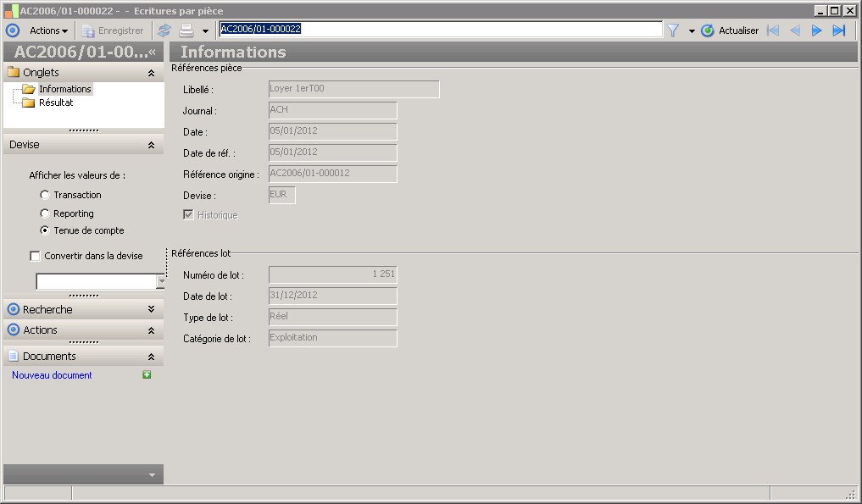The width and height of the screenshot is (862, 504).
Task: Click the application icon in title bar
Action: (x=11, y=10)
